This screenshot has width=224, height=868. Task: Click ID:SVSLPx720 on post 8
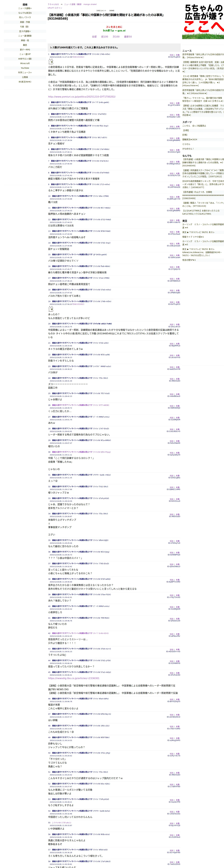pyautogui.click(x=174, y=176)
